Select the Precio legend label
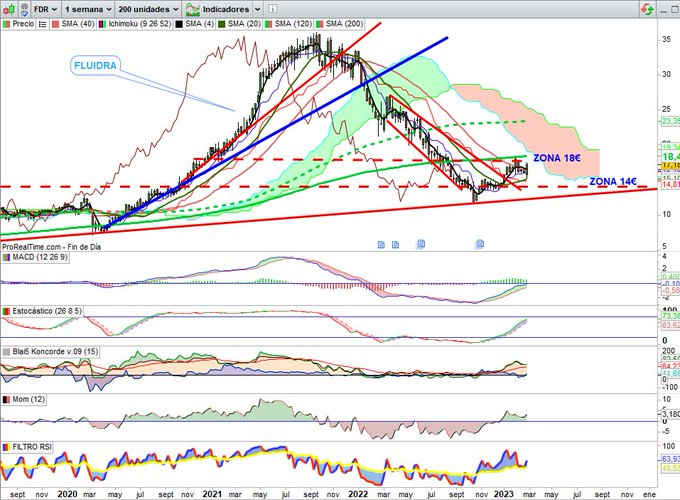The width and height of the screenshot is (680, 500). tap(23, 24)
